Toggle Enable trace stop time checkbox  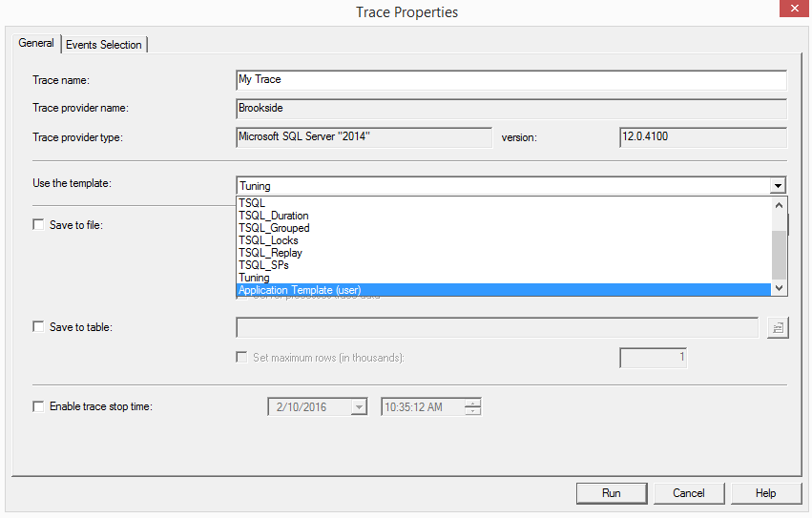click(x=39, y=406)
